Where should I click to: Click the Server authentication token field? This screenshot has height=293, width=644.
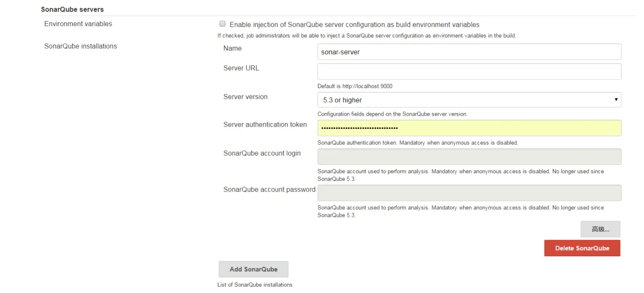469,128
